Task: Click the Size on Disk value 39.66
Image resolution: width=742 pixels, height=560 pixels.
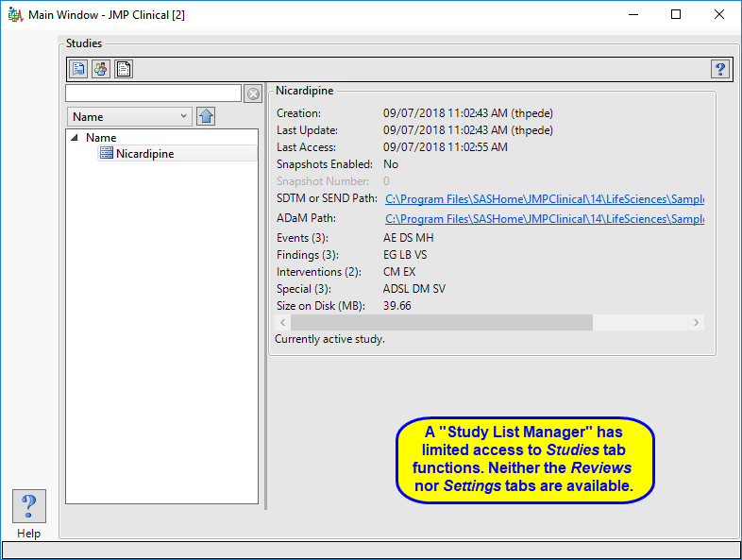Action: click(397, 306)
